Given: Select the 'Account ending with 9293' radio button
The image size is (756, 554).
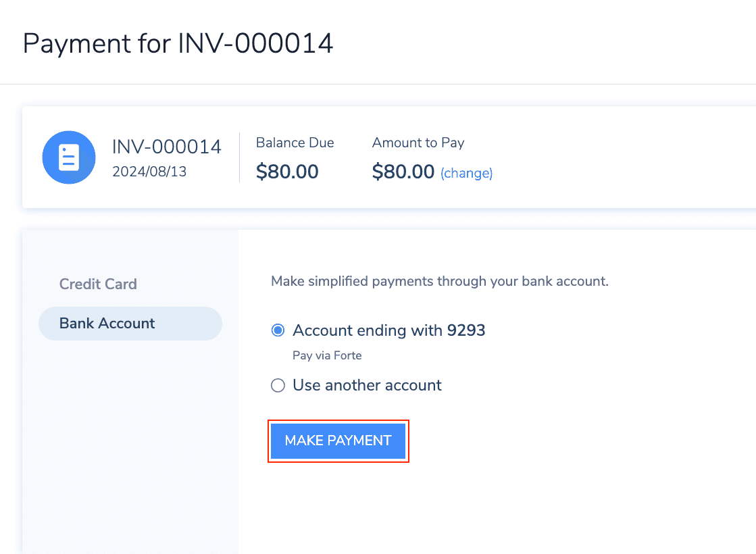Looking at the screenshot, I should 278,330.
